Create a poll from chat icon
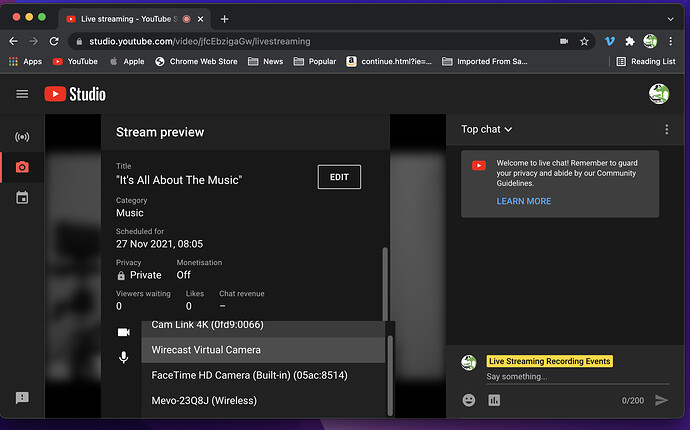690x430 pixels. pyautogui.click(x=494, y=400)
